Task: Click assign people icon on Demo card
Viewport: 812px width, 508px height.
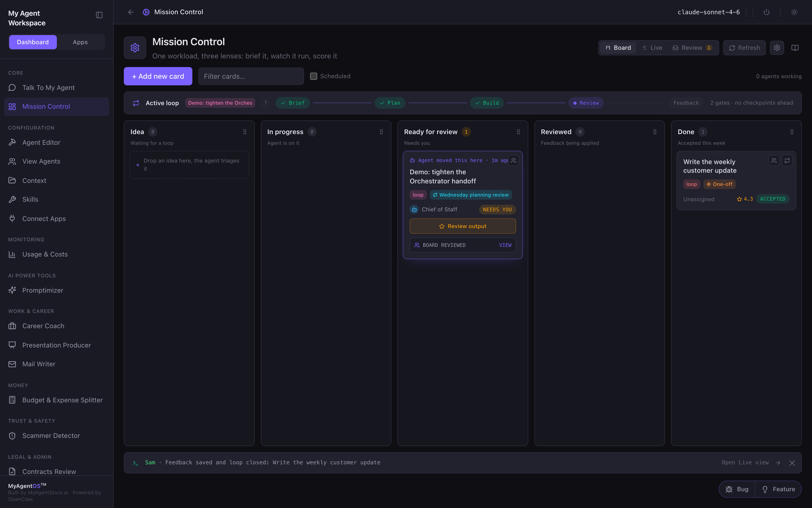Action: pyautogui.click(x=513, y=161)
